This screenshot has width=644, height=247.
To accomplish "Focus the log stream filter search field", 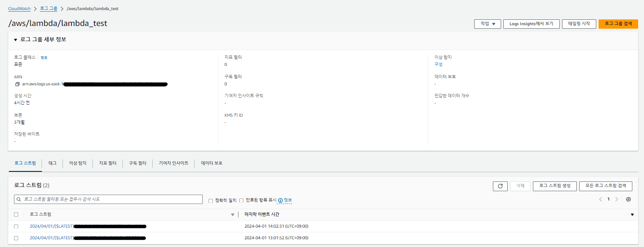I will (108, 199).
